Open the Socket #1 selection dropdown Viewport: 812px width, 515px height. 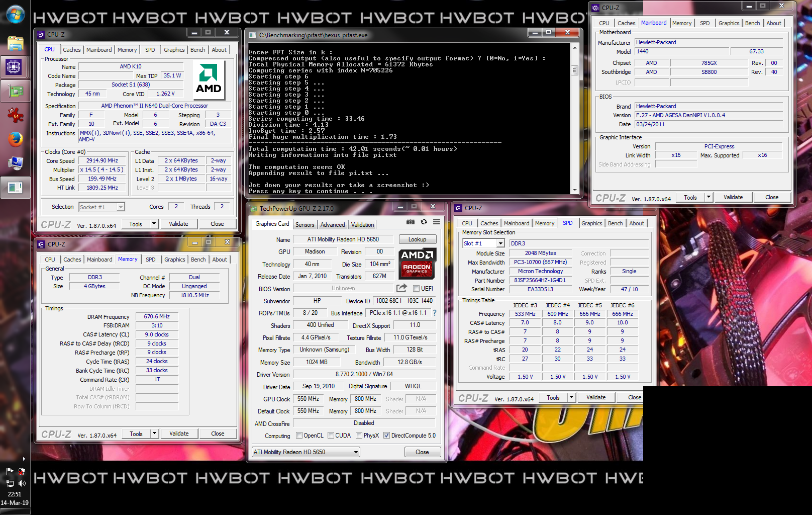coord(121,207)
